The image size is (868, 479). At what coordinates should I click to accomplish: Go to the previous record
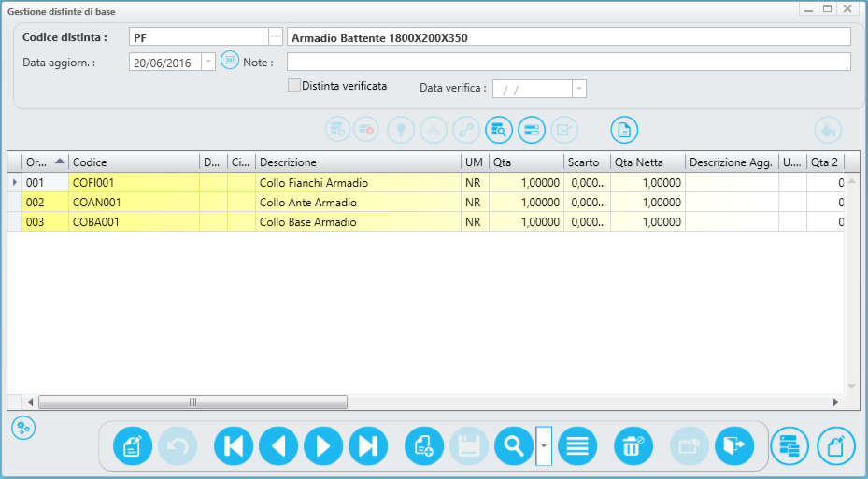click(x=278, y=446)
